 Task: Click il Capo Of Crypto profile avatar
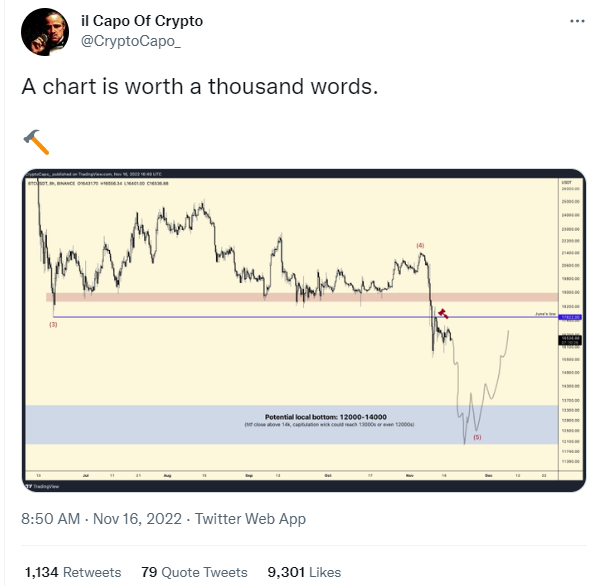[x=45, y=32]
